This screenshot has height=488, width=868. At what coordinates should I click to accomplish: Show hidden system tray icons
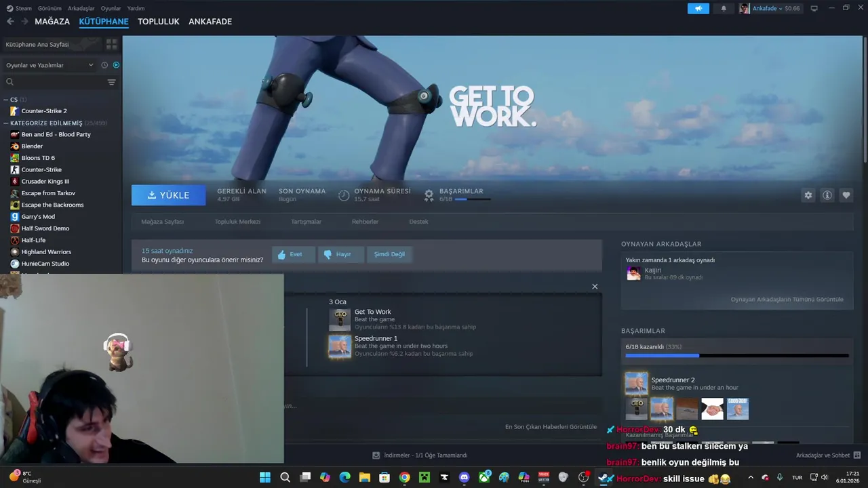751,477
